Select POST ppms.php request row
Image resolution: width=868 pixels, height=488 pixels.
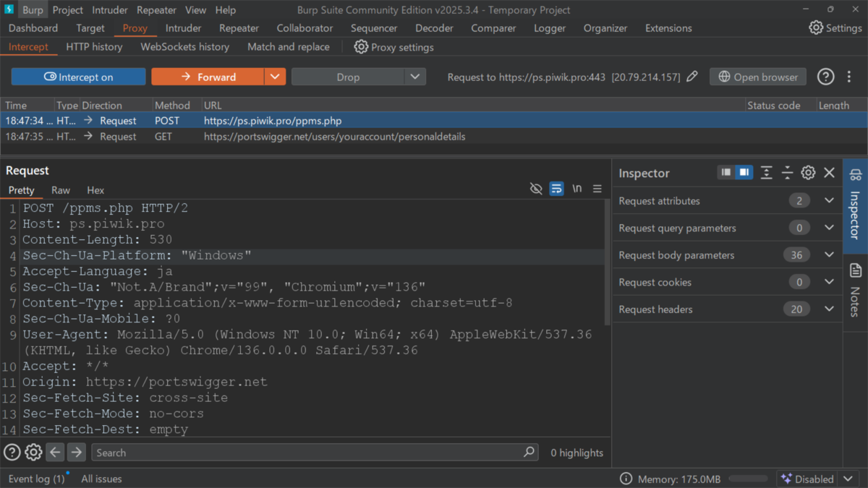434,121
